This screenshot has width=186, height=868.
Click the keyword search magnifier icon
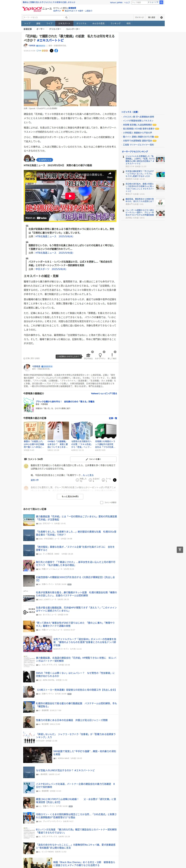(66, 18)
